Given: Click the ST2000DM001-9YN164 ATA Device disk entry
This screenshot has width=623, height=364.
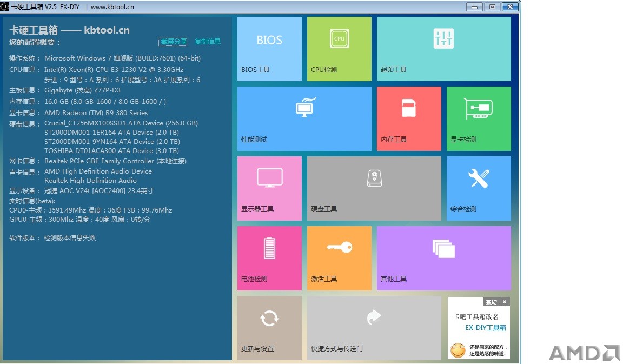Looking at the screenshot, I should point(112,142).
